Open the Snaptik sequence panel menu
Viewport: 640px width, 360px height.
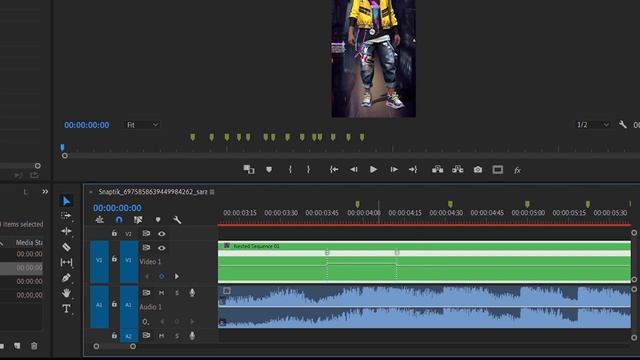[x=212, y=192]
